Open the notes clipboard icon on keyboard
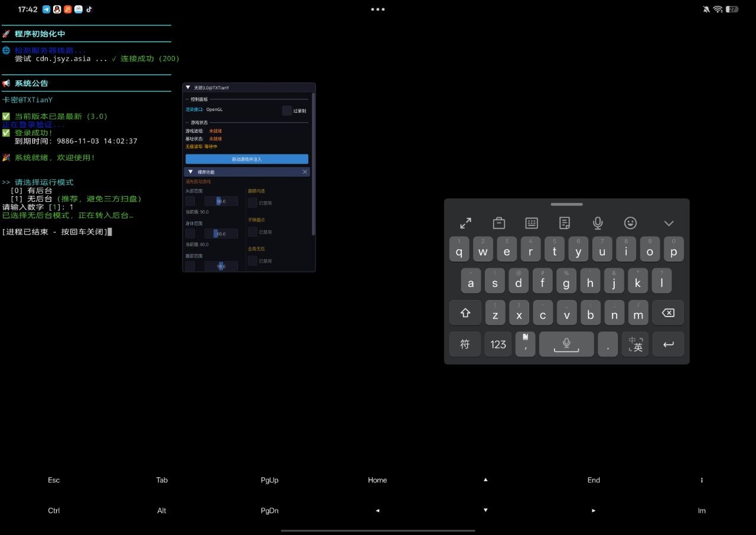Screen dimensions: 756x535 [565, 223]
